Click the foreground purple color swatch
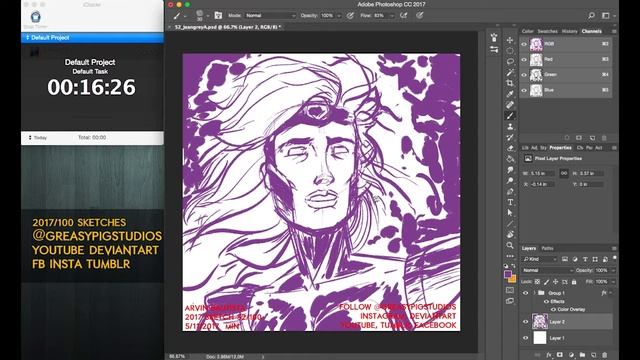The height and width of the screenshot is (360, 640). point(508,274)
